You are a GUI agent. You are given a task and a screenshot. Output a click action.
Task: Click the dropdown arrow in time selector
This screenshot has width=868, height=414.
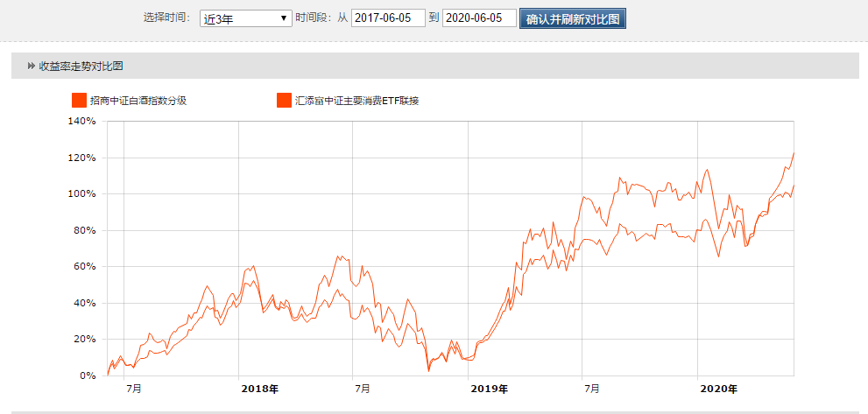[x=284, y=18]
